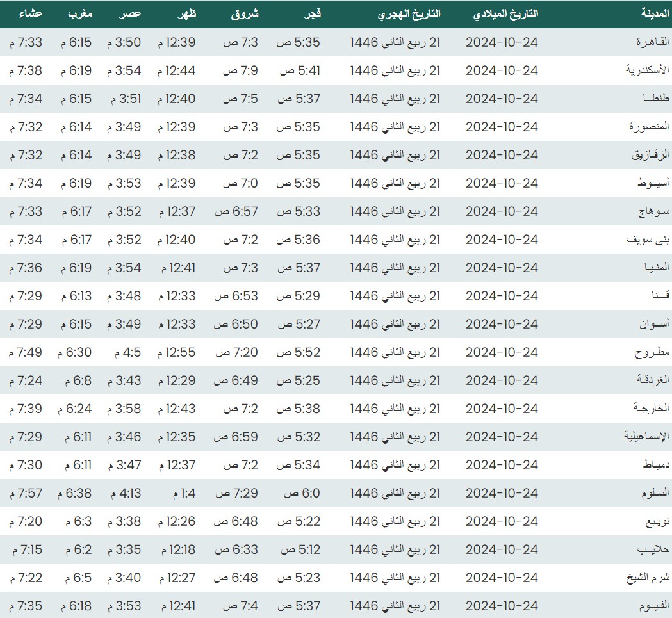
Task: Click the Gregorian date in the الفيوم row
Action: [x=502, y=606]
